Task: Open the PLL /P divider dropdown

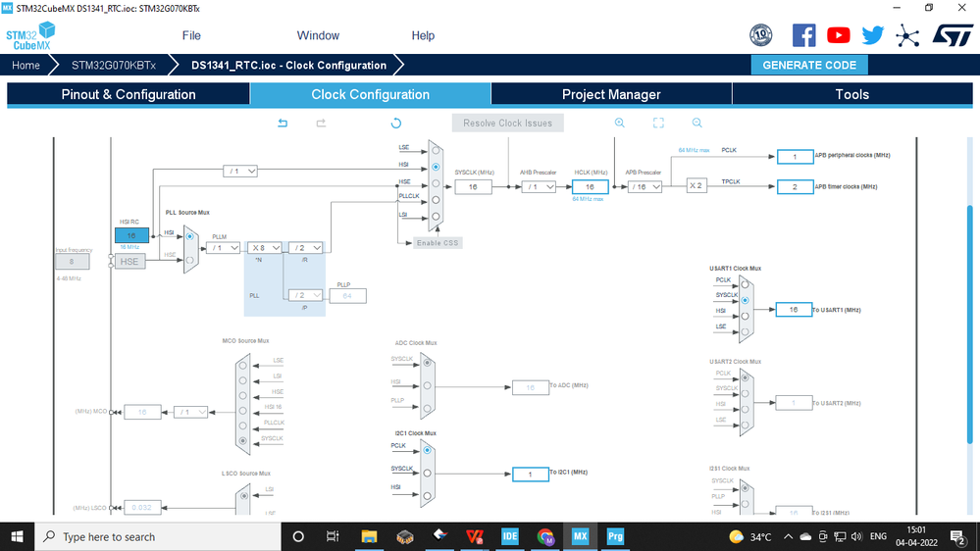Action: click(306, 295)
